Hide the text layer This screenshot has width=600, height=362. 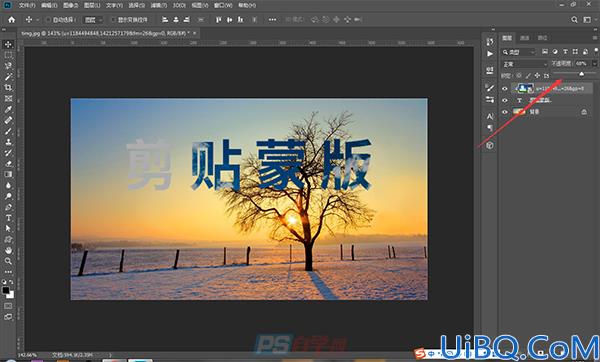[505, 100]
